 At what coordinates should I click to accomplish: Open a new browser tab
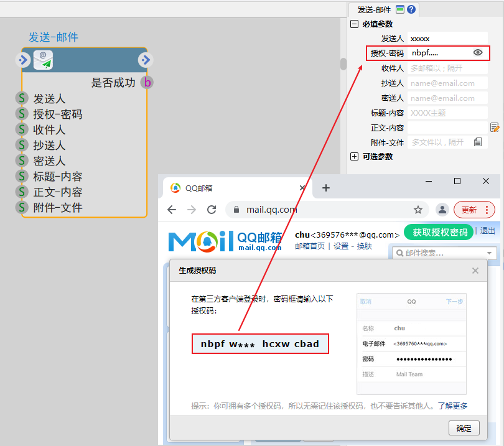326,188
